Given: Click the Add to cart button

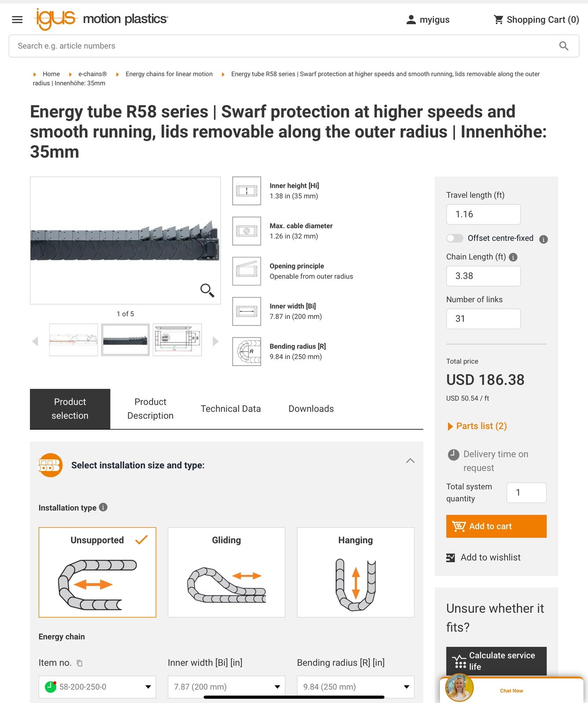Looking at the screenshot, I should click(496, 526).
